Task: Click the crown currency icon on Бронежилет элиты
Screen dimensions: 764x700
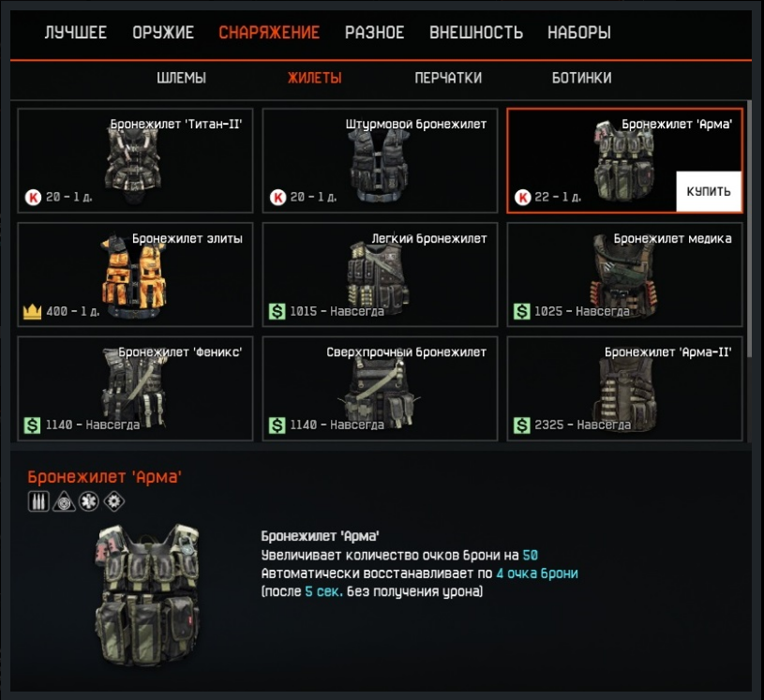Action: tap(32, 311)
